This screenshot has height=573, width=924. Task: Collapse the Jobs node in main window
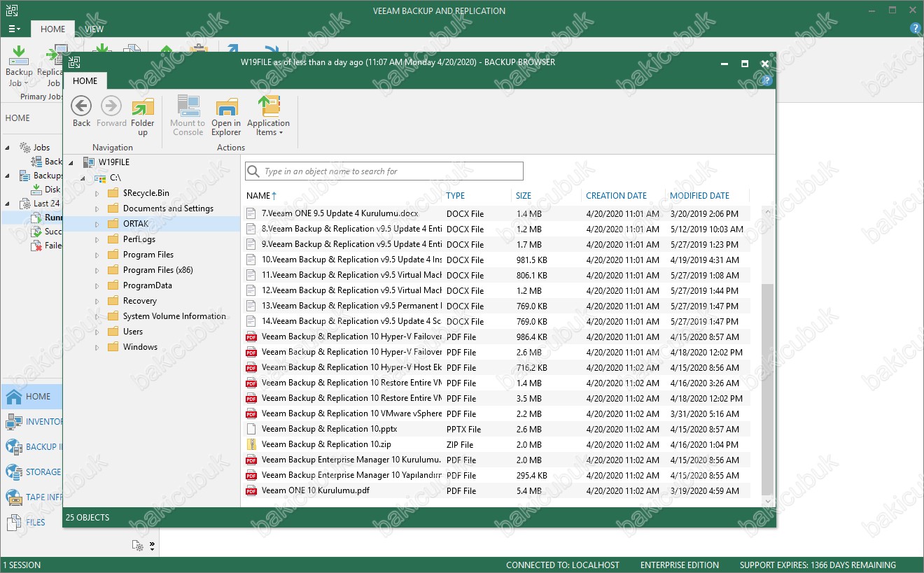pyautogui.click(x=8, y=148)
